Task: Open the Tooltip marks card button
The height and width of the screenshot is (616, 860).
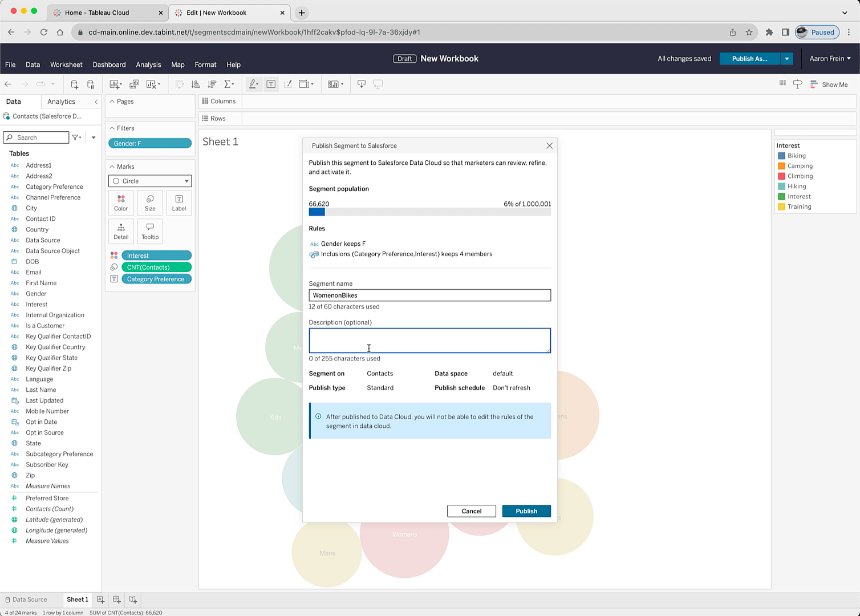Action: [x=150, y=231]
